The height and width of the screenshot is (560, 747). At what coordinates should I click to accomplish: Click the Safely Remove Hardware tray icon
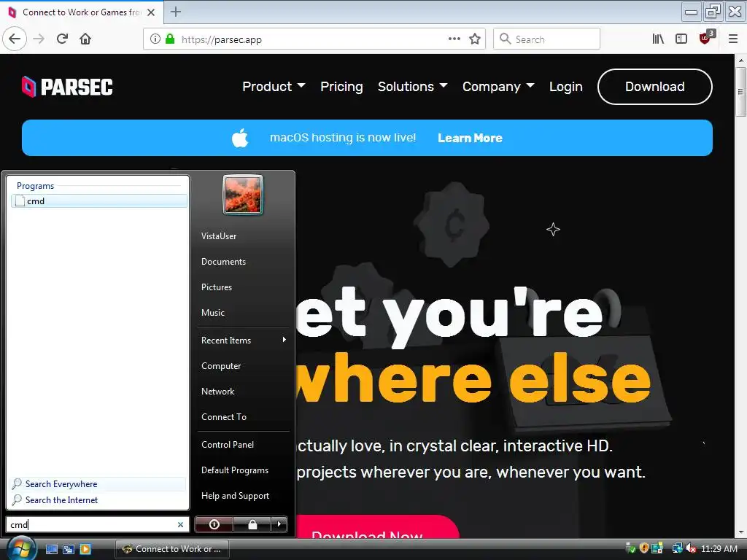point(630,548)
